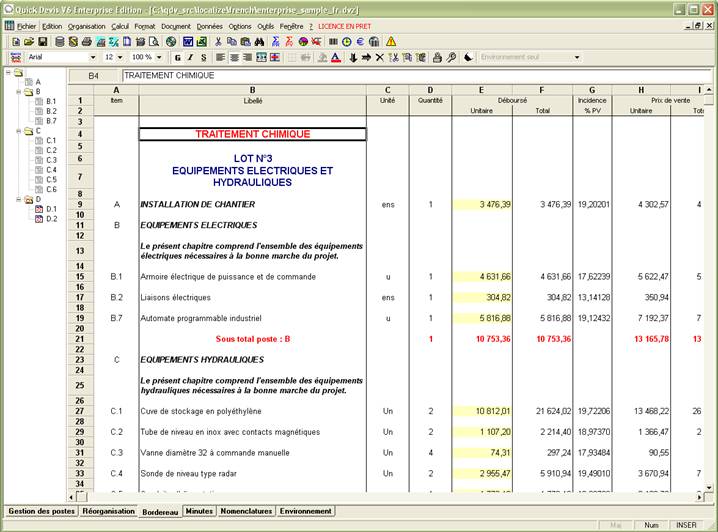This screenshot has height=532, width=718.
Task: Select tree item D.1
Action: 51,209
